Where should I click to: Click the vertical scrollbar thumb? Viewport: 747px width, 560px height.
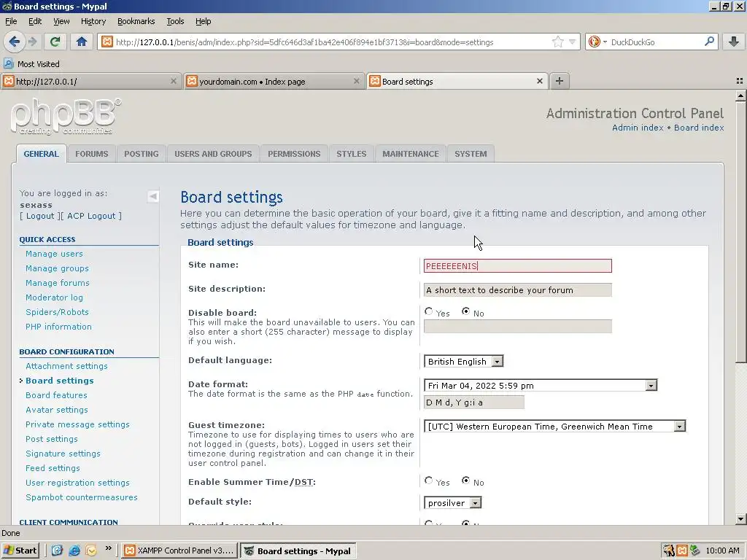click(740, 232)
